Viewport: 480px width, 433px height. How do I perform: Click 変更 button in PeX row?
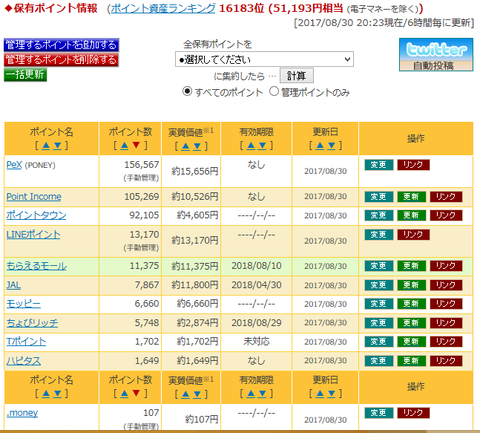[379, 165]
